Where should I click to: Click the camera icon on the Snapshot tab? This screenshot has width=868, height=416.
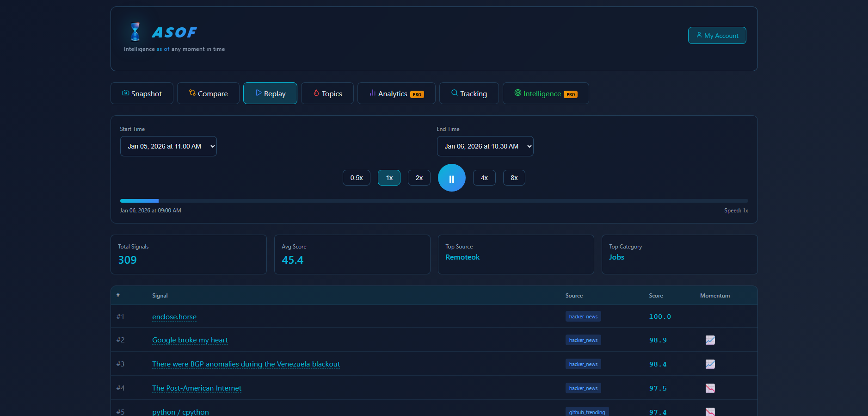pyautogui.click(x=125, y=93)
